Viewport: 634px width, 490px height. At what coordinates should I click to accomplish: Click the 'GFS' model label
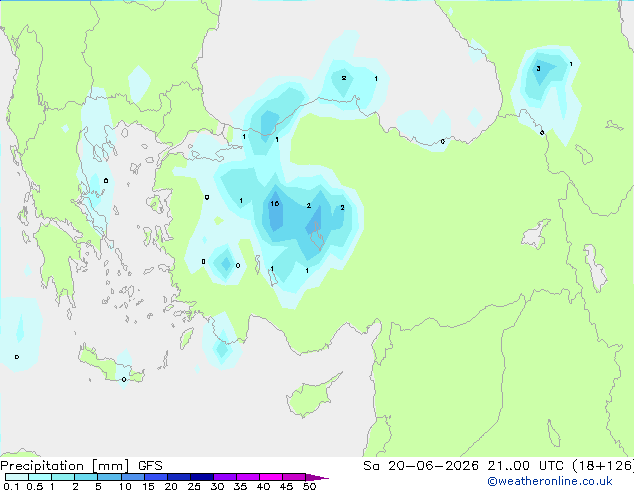(x=150, y=466)
